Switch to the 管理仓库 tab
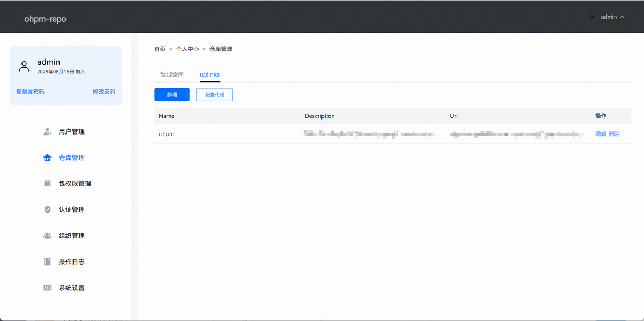The image size is (644, 321). [x=172, y=74]
